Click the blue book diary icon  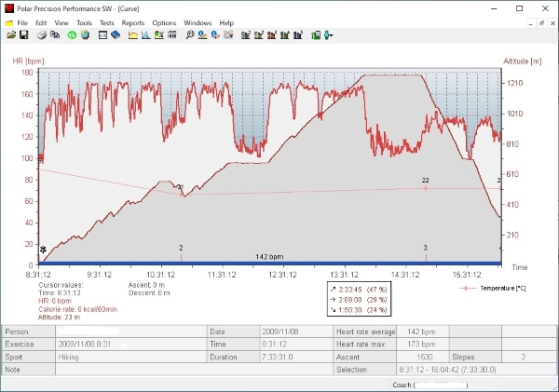[x=116, y=35]
